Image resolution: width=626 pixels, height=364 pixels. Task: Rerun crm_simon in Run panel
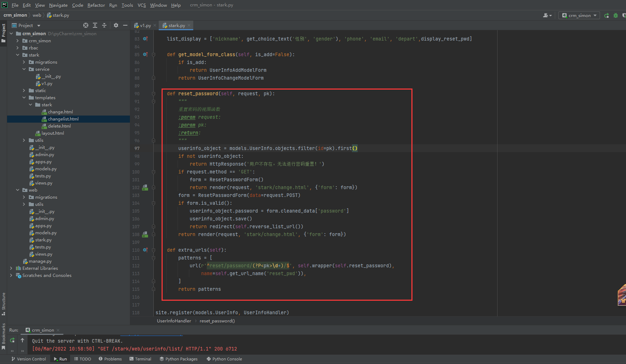tap(12, 340)
